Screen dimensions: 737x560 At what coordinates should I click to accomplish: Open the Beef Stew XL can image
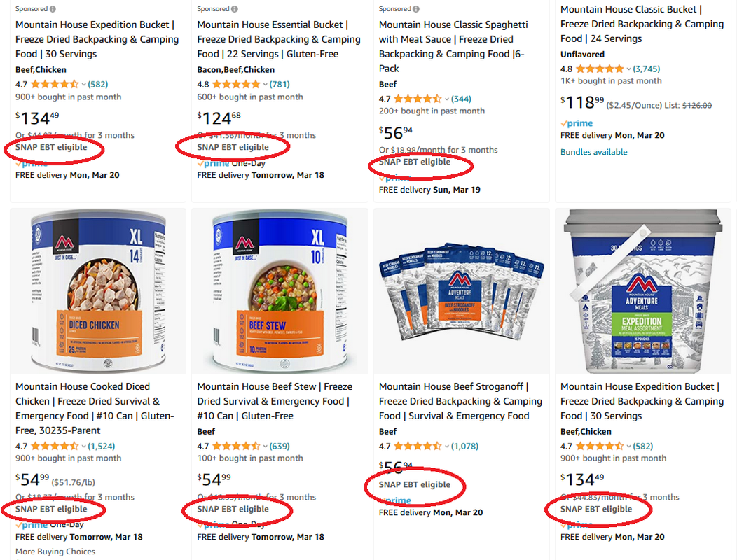click(280, 291)
